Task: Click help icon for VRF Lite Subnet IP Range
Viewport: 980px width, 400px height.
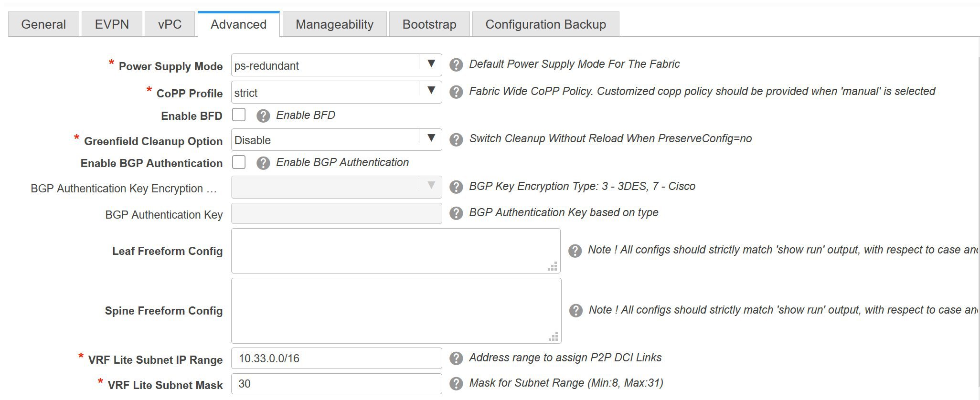Action: click(x=456, y=358)
